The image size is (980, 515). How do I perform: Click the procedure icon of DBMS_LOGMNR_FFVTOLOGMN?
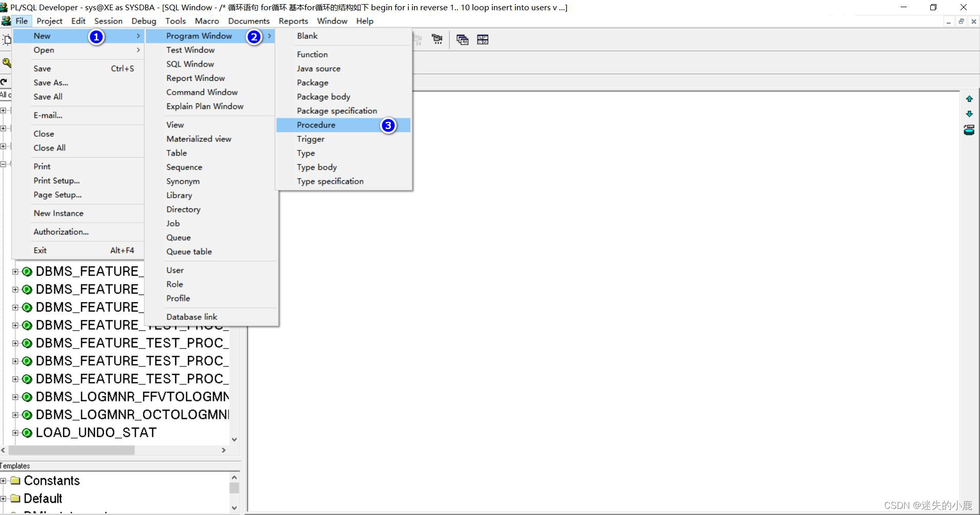[27, 397]
